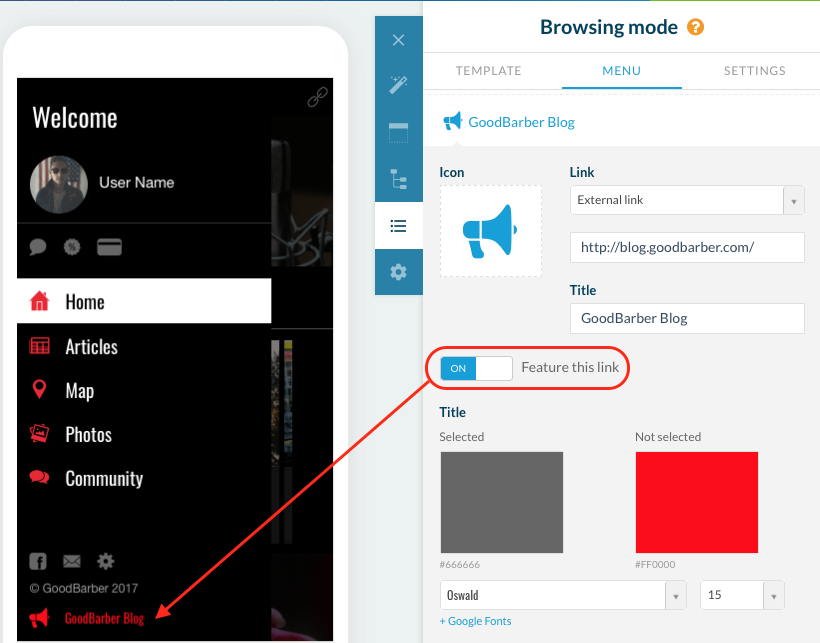The height and width of the screenshot is (643, 820).
Task: Switch to the SETTINGS tab
Action: [754, 71]
